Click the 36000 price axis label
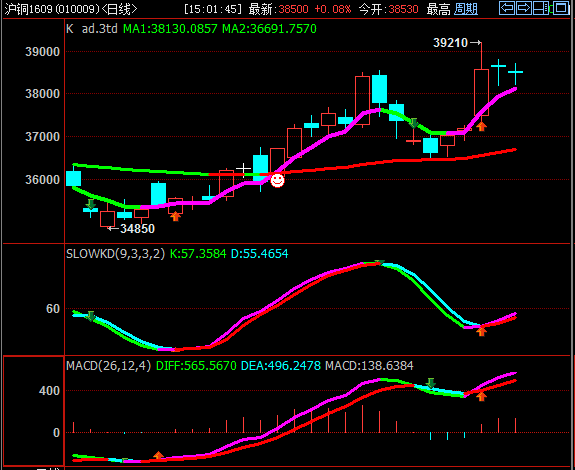575x470 pixels. pyautogui.click(x=43, y=180)
